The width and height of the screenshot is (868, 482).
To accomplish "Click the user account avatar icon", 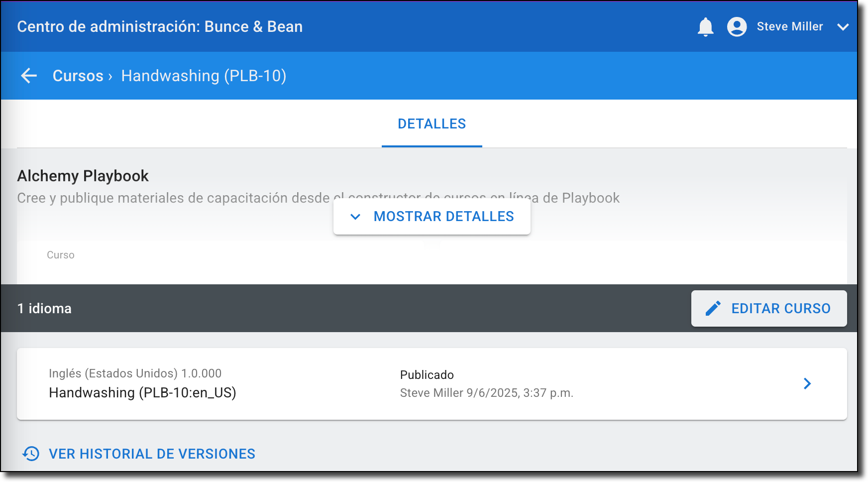I will pos(737,27).
